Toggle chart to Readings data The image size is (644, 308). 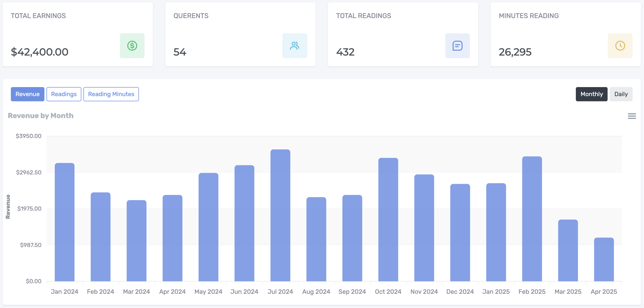tap(64, 94)
